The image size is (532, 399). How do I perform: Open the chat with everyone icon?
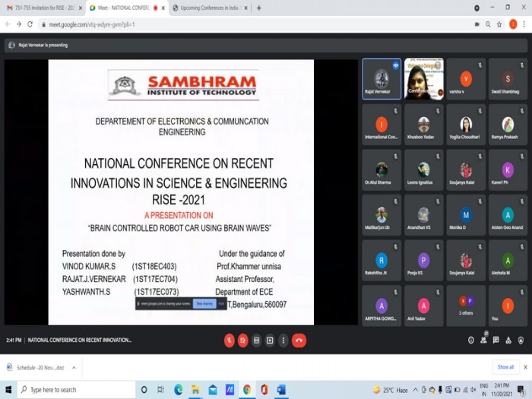point(496,340)
